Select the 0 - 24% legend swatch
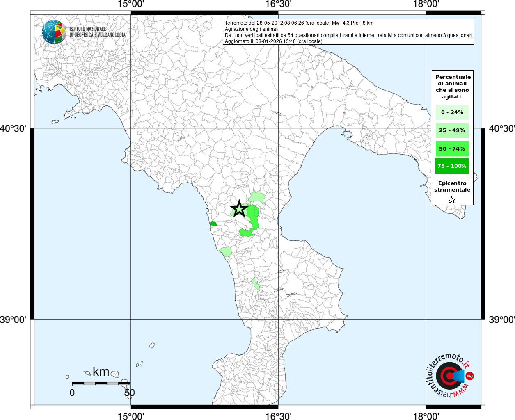The width and height of the screenshot is (515, 420). [x=452, y=112]
